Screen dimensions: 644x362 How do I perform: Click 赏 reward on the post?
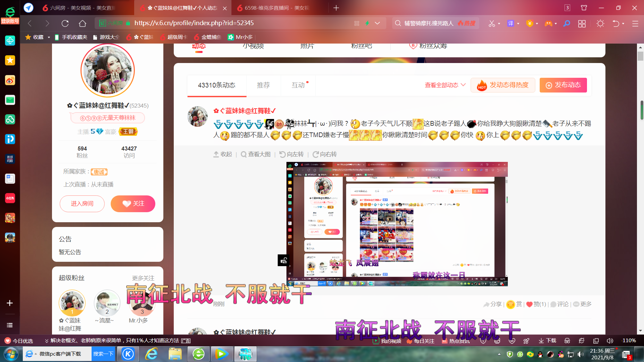tap(514, 304)
